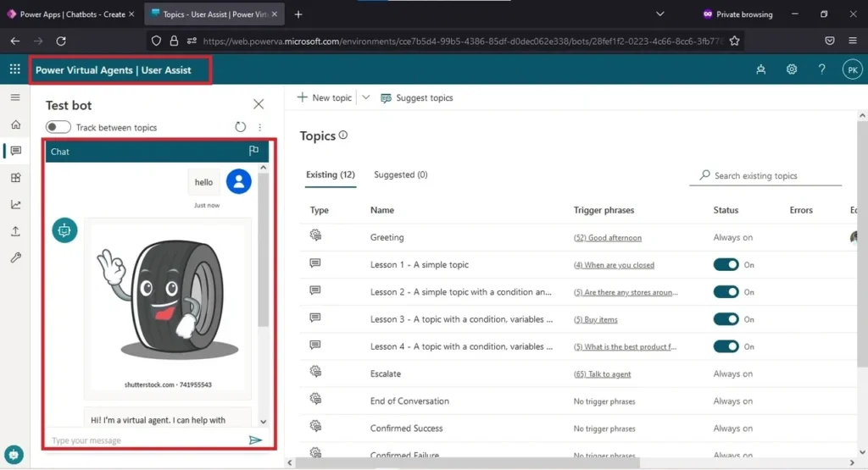Reload the browser page
The image size is (868, 470).
61,41
